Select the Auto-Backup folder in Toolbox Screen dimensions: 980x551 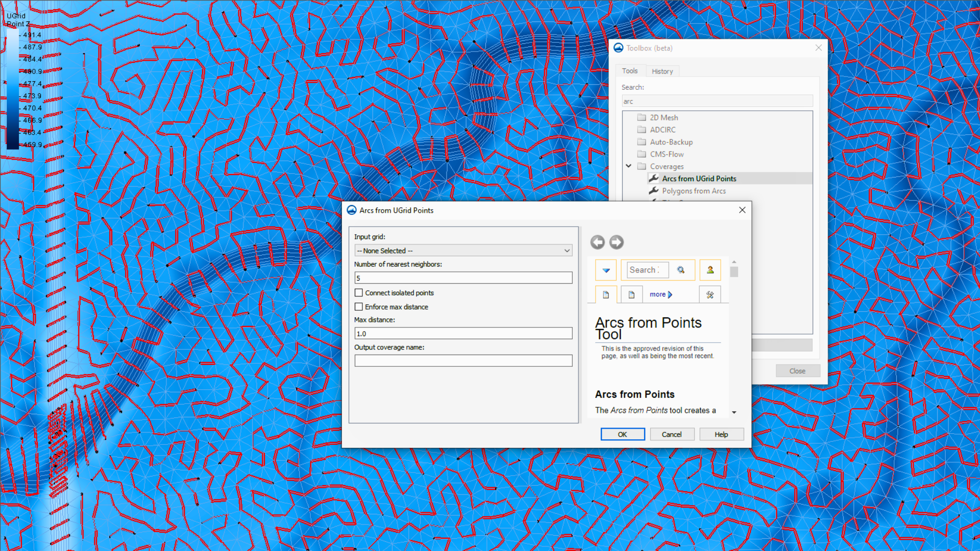pyautogui.click(x=671, y=142)
